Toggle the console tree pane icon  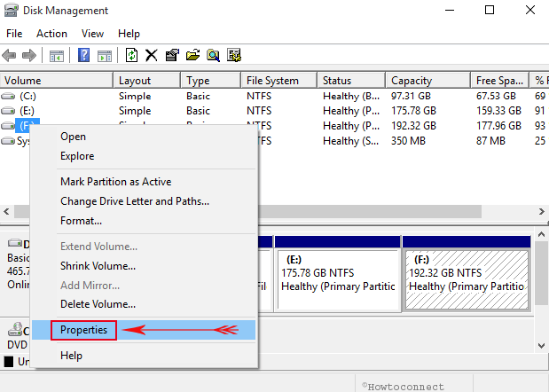click(57, 55)
